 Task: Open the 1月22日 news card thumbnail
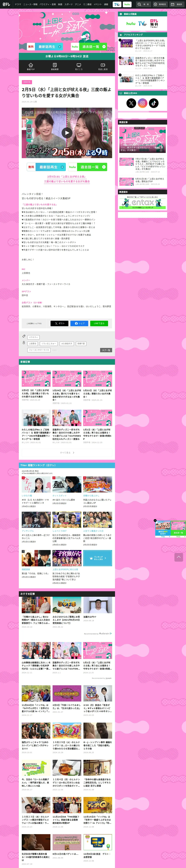click(x=97, y=379)
